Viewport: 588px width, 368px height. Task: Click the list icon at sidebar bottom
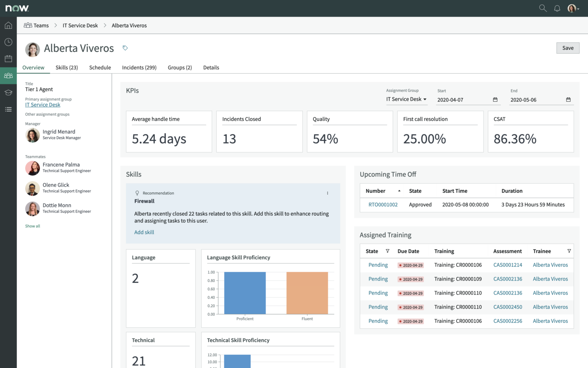pos(8,109)
